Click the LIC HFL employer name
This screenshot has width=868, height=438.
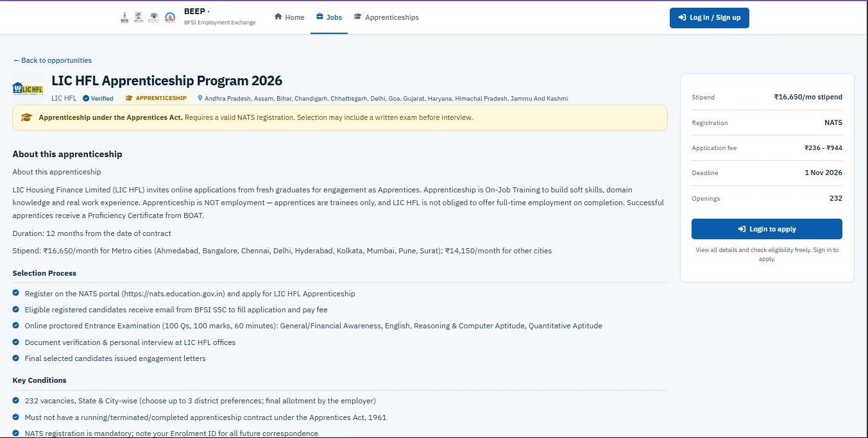64,99
